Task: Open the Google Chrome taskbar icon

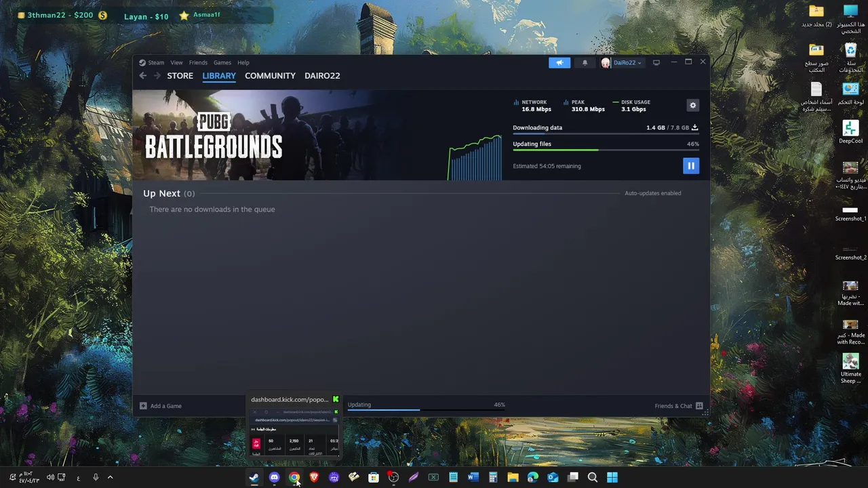Action: coord(294,477)
